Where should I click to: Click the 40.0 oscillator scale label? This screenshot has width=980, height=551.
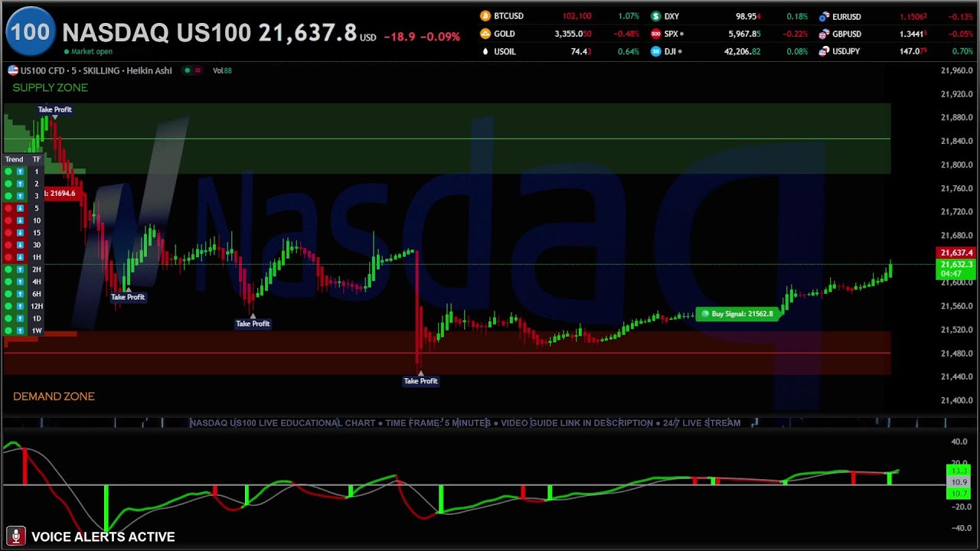point(959,442)
